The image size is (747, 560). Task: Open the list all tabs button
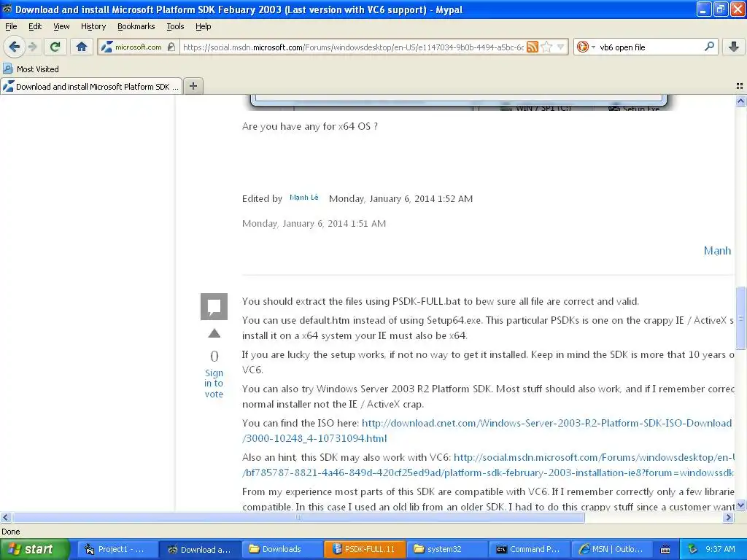(740, 86)
